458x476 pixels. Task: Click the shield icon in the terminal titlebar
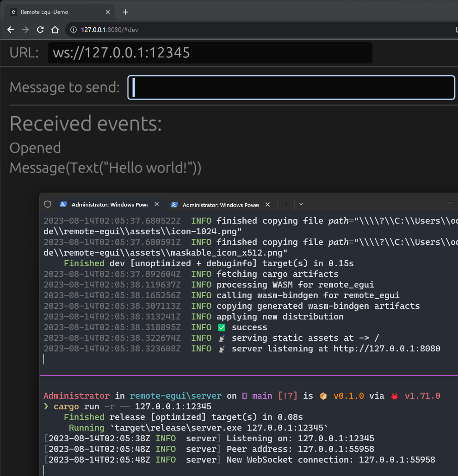[x=48, y=204]
